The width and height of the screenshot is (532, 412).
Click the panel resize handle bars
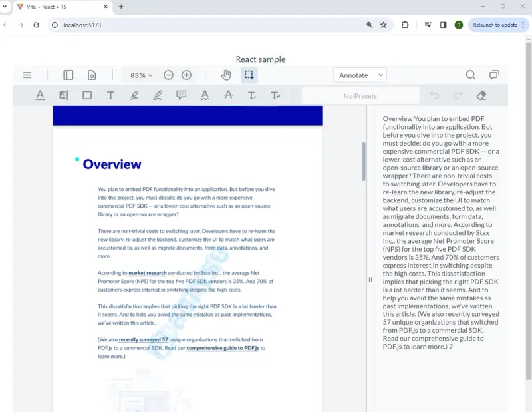(x=370, y=280)
